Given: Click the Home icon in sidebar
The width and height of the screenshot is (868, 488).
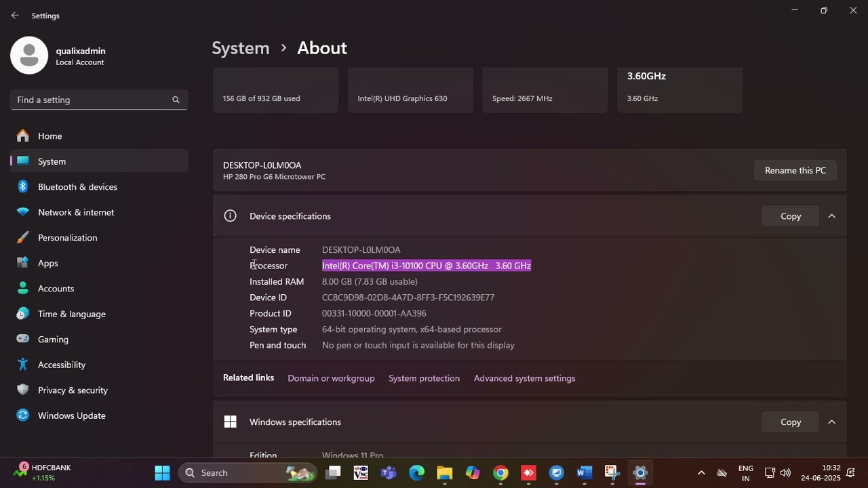Looking at the screenshot, I should [x=23, y=136].
